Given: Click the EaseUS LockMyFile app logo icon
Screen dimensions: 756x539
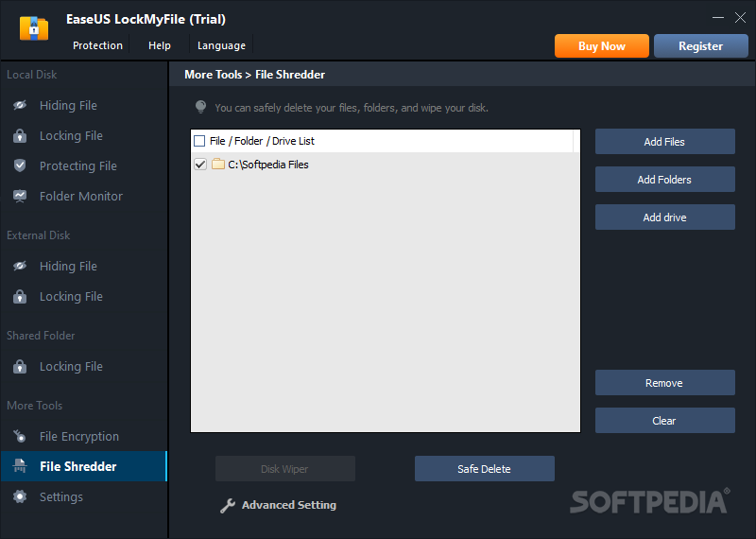Looking at the screenshot, I should pos(34,28).
